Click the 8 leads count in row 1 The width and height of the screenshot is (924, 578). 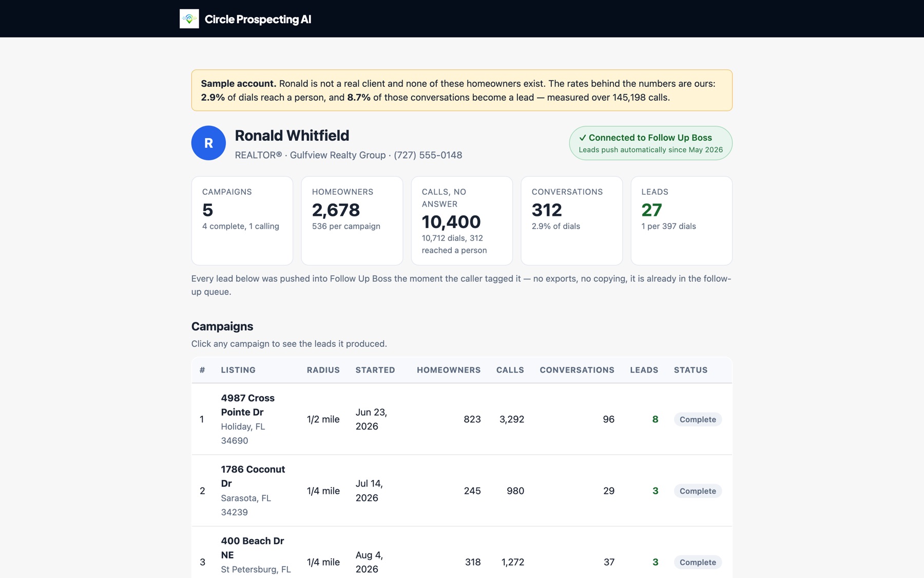(655, 419)
